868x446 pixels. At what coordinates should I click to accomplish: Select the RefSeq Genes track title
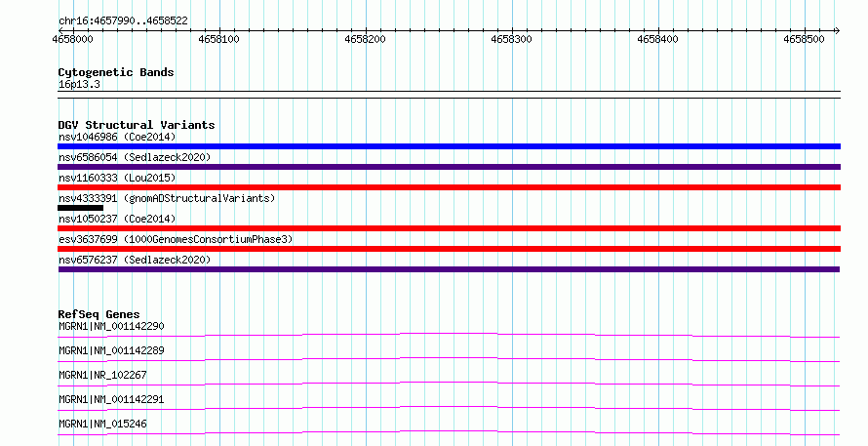pyautogui.click(x=99, y=314)
